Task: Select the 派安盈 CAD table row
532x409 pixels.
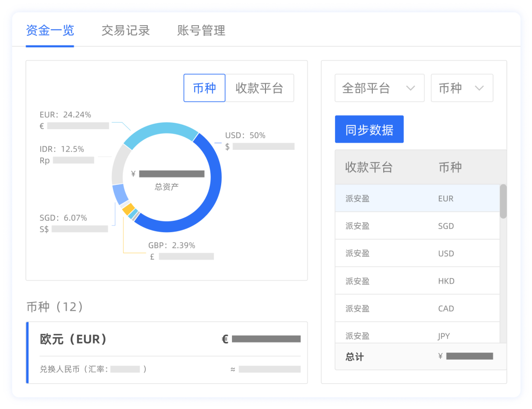Action: [x=417, y=308]
